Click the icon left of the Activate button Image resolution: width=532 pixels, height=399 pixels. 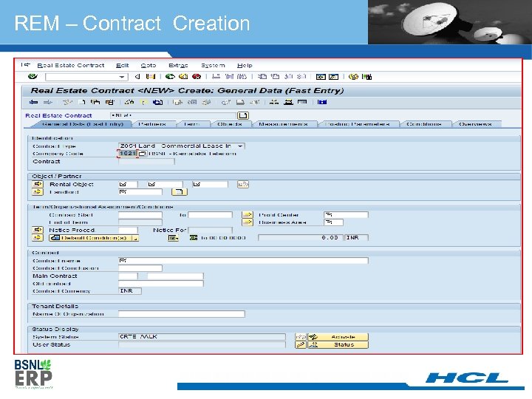[301, 337]
